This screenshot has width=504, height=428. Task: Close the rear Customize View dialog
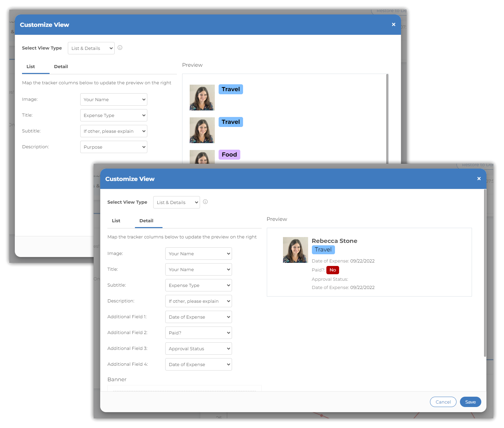pyautogui.click(x=393, y=24)
